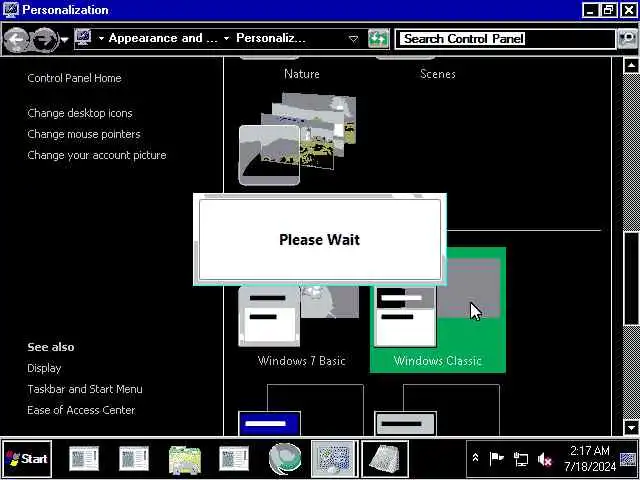
Task: Open Change your account picture
Action: coord(97,156)
